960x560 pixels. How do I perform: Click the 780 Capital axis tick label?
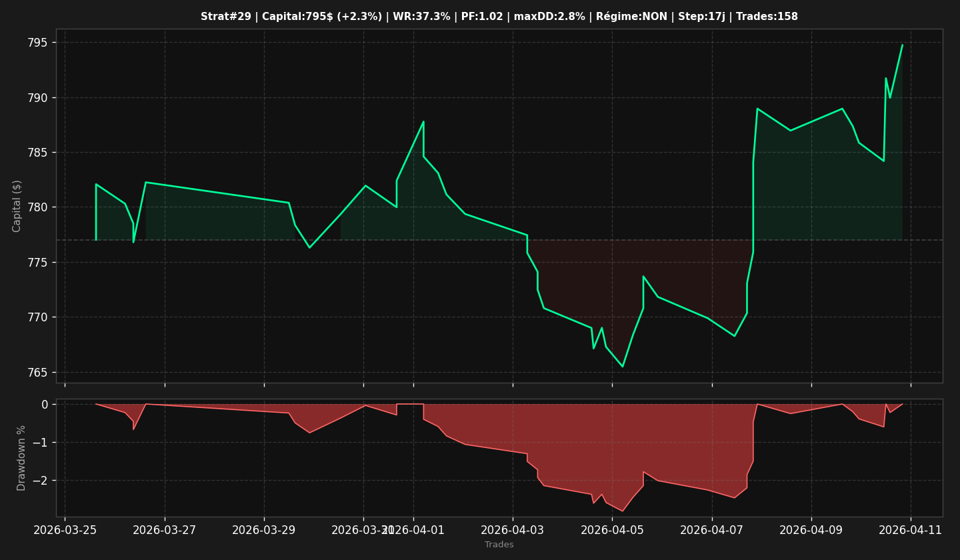[x=39, y=207]
